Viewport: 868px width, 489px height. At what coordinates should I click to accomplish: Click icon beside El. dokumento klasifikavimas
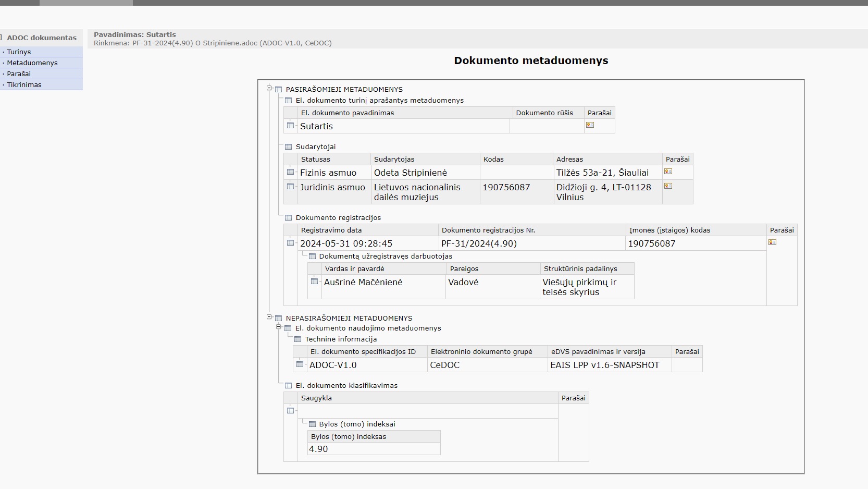288,386
